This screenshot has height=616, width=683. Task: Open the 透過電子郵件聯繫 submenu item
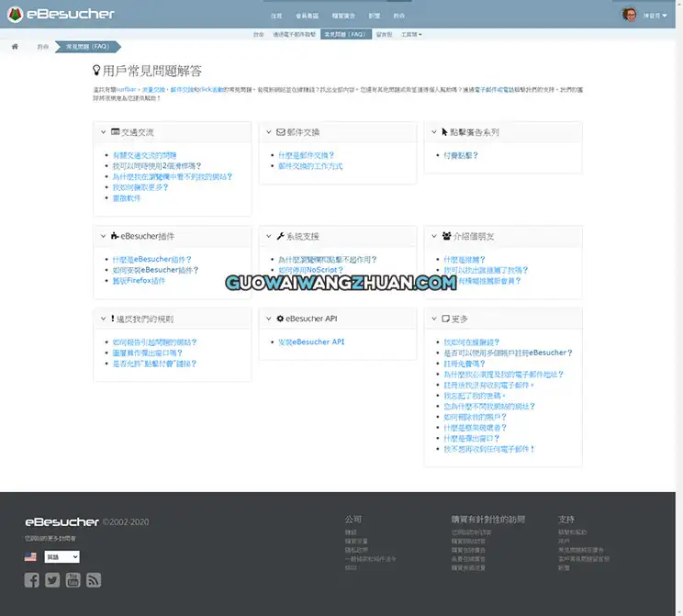tap(294, 34)
